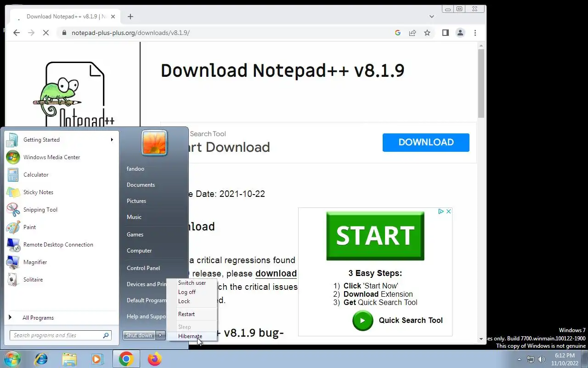Click the page vertical scrollbar thumb

(x=481, y=83)
